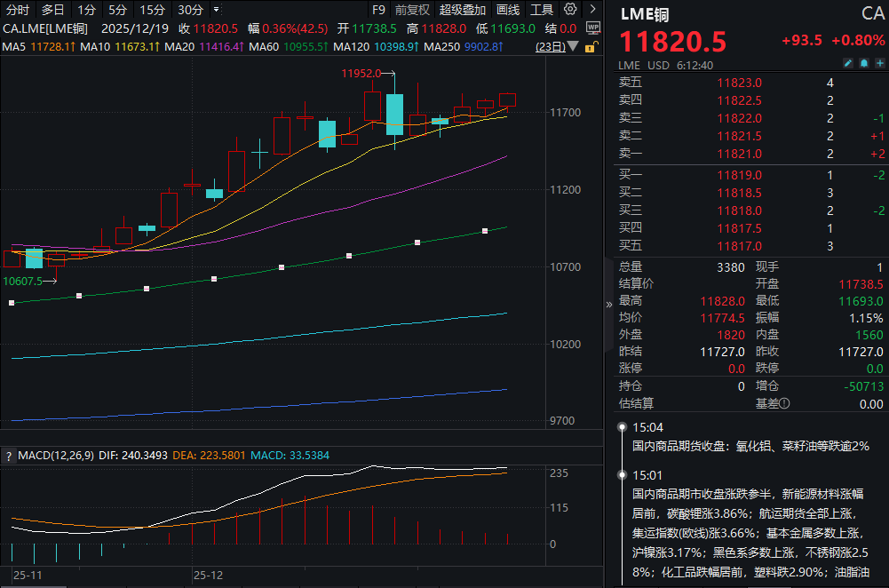Open the 工具 tools menu
889x588 pixels.
click(x=541, y=10)
